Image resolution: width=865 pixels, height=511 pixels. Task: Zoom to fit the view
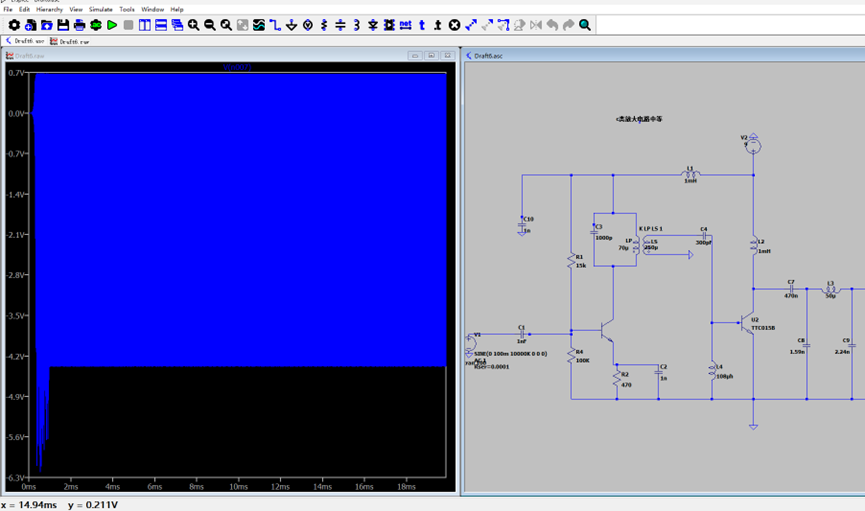226,25
